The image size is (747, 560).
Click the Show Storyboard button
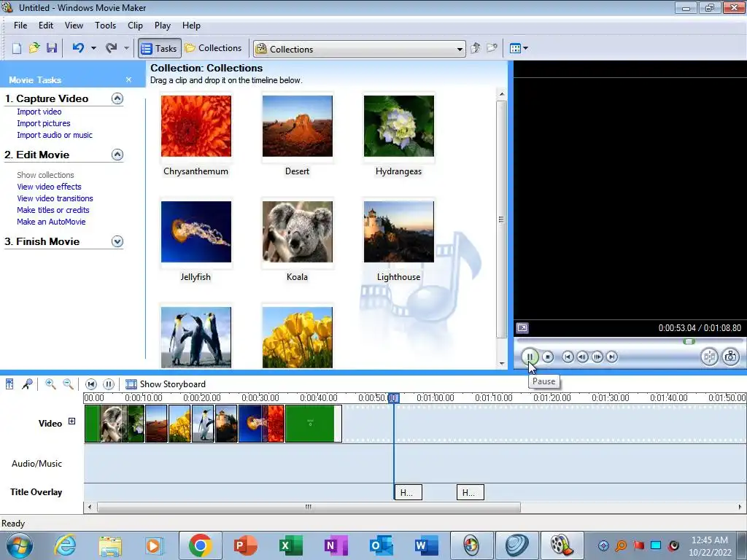click(166, 384)
